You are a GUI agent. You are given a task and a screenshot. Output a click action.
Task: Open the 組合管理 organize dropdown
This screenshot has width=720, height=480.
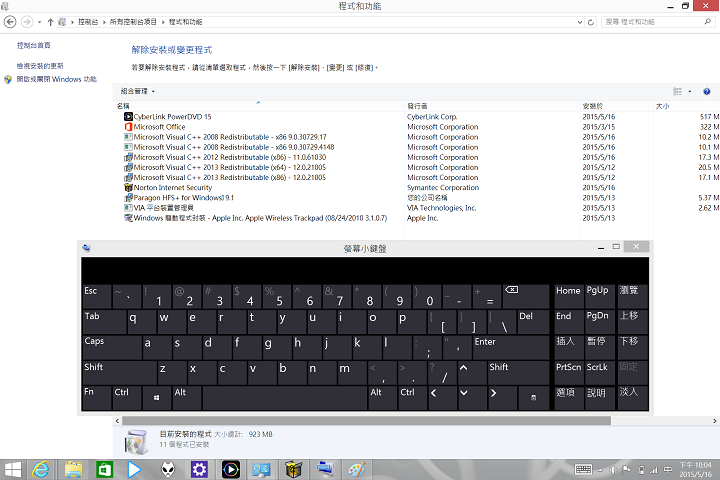click(x=138, y=91)
